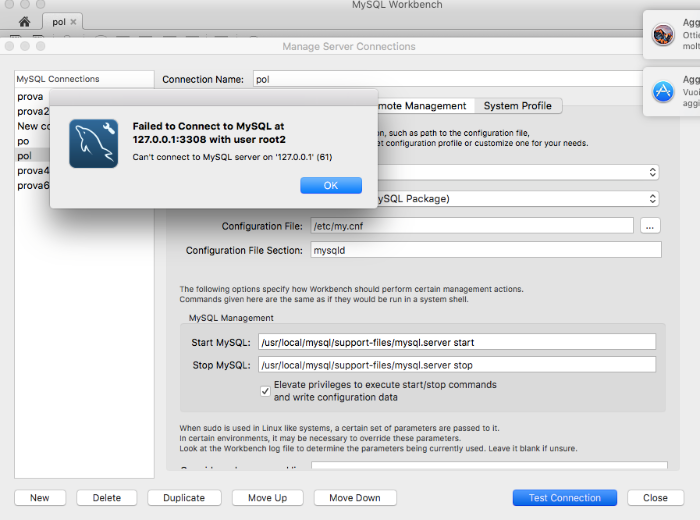Open the system type dropdown above MySQL Package

pyautogui.click(x=518, y=172)
